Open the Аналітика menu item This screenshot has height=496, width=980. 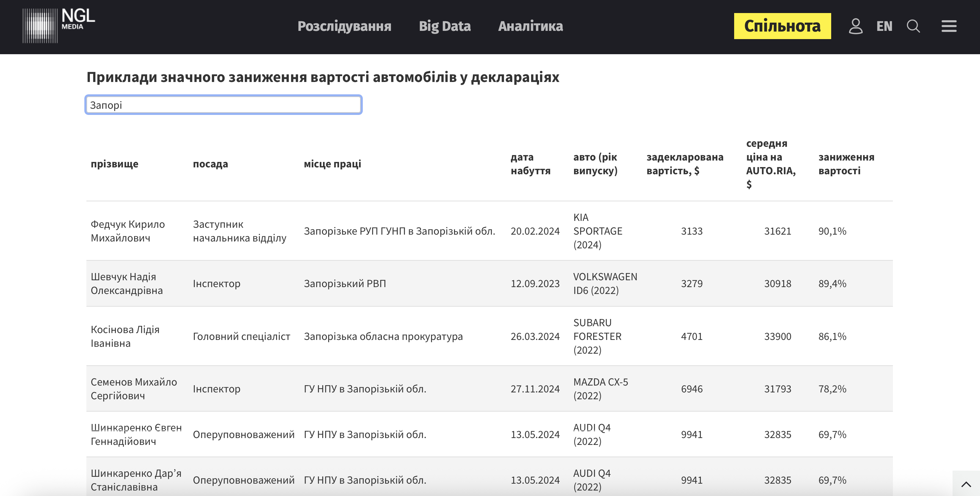pyautogui.click(x=530, y=26)
